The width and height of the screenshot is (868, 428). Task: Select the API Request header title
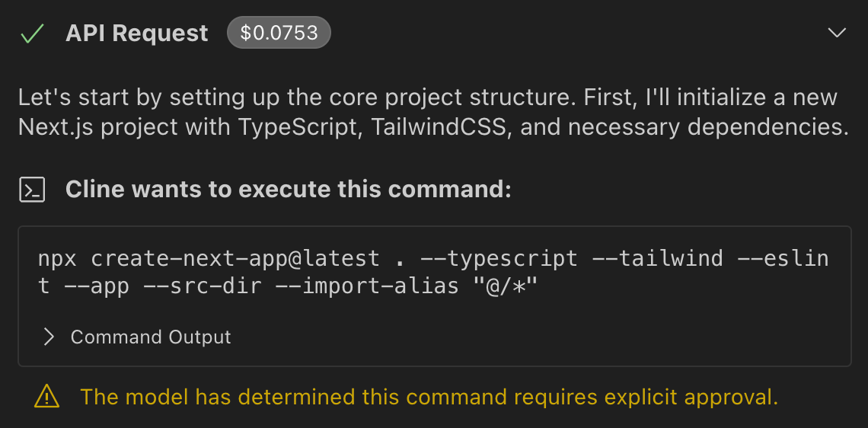point(137,34)
